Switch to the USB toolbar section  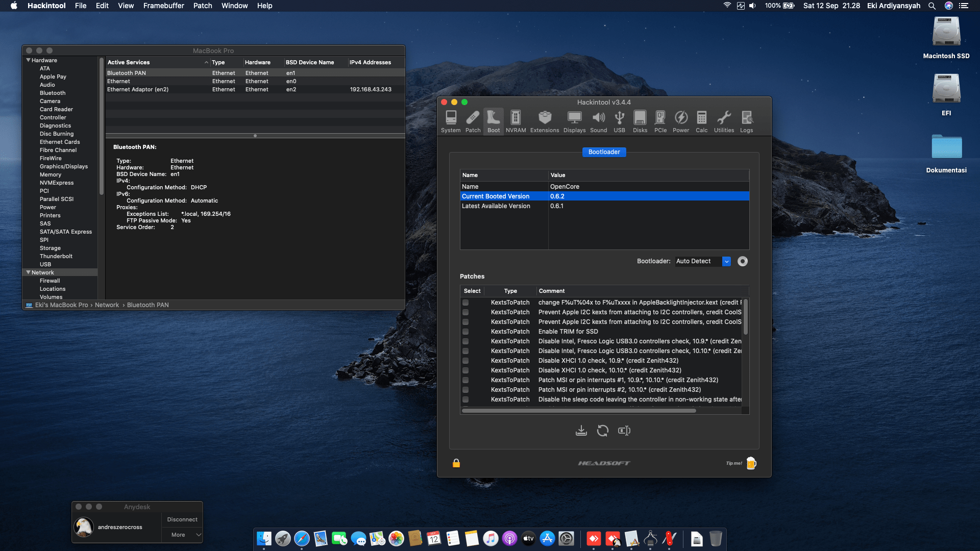coord(619,121)
